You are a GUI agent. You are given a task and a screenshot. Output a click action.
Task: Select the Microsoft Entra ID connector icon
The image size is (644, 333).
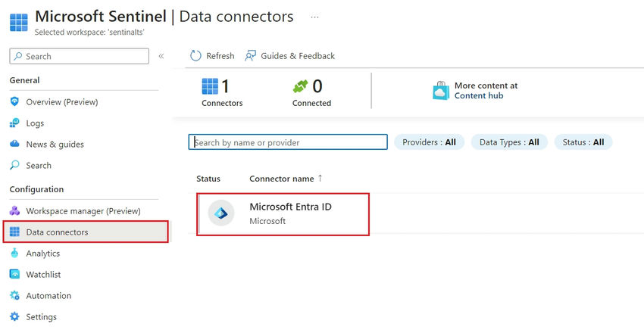pyautogui.click(x=222, y=213)
